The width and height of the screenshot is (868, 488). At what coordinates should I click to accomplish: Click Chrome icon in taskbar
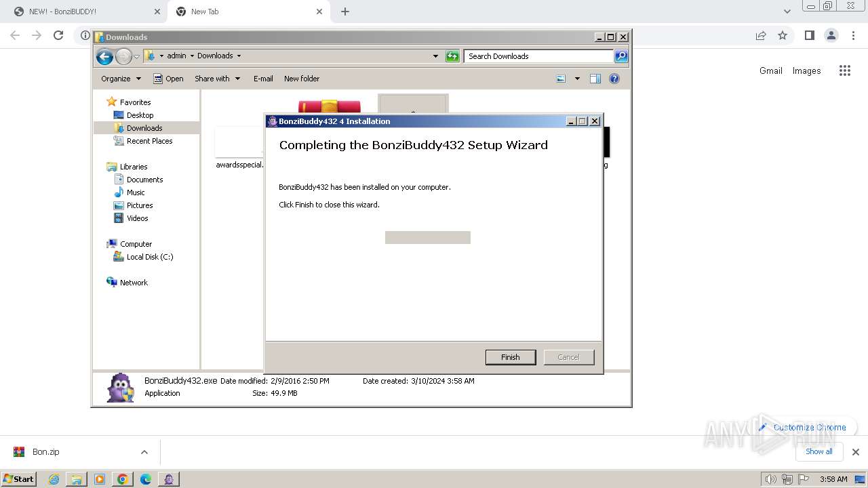coord(123,479)
